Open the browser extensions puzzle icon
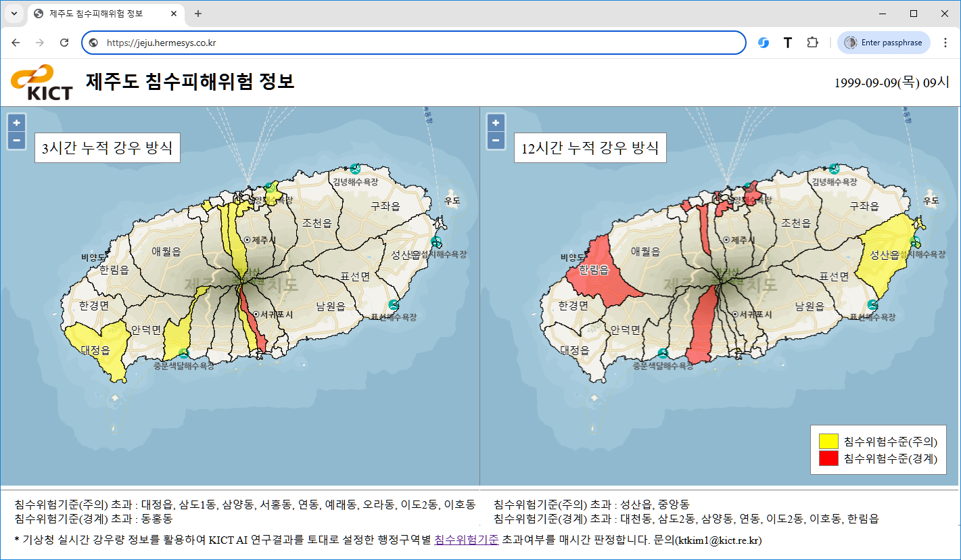This screenshot has height=560, width=961. click(813, 43)
